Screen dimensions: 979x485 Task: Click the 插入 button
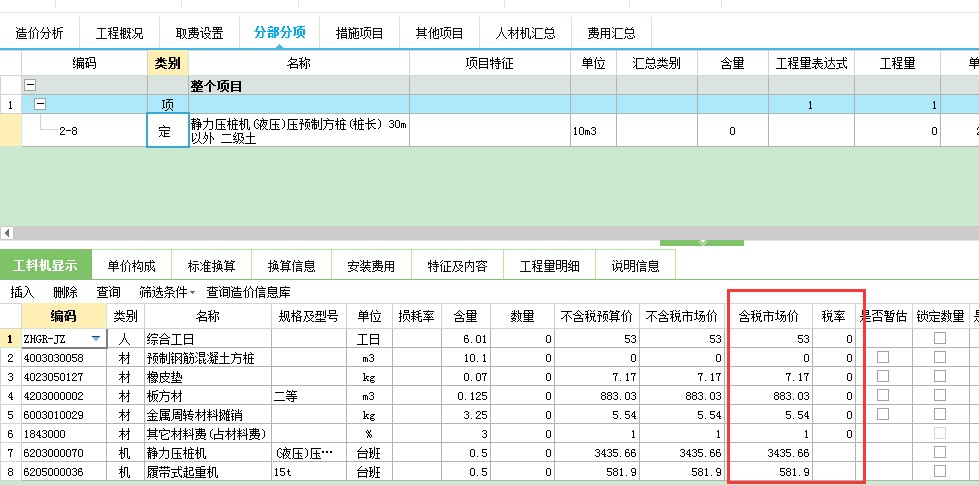22,292
